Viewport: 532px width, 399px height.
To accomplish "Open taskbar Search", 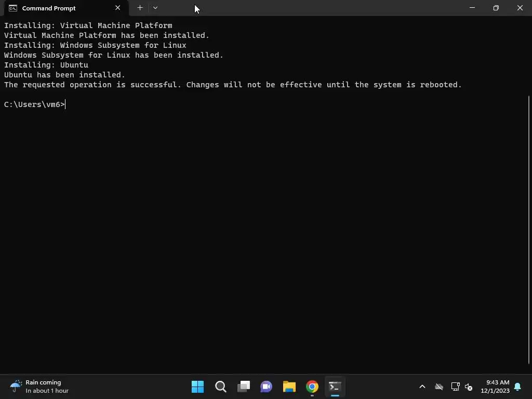I will (220, 387).
